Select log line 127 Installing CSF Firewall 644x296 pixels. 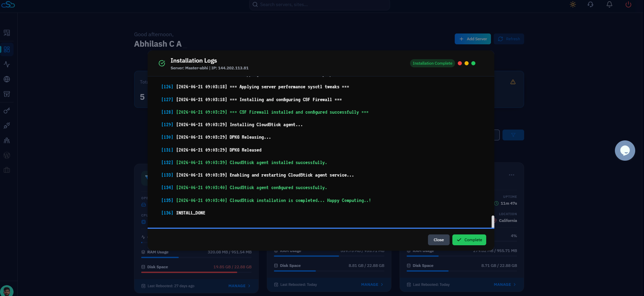pyautogui.click(x=252, y=100)
